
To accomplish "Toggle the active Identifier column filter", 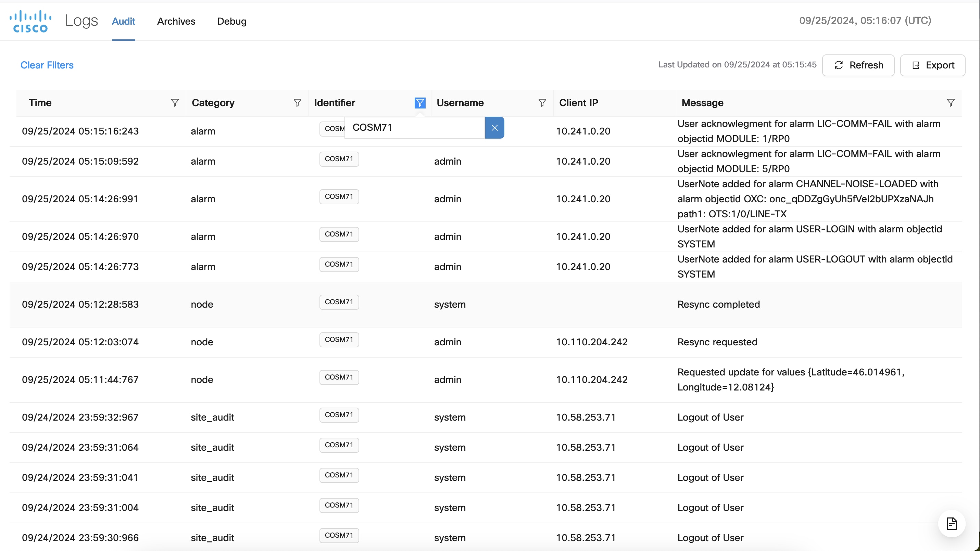I will point(419,103).
